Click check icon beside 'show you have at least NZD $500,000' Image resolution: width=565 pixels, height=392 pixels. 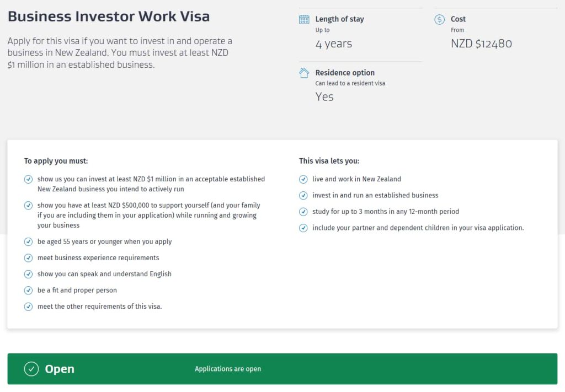29,205
